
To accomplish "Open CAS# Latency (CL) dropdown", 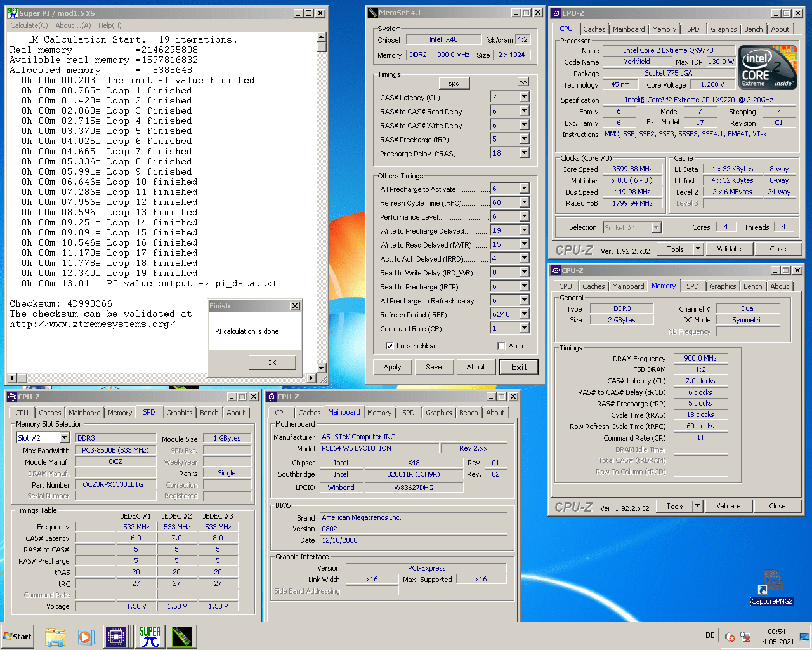I will point(524,97).
